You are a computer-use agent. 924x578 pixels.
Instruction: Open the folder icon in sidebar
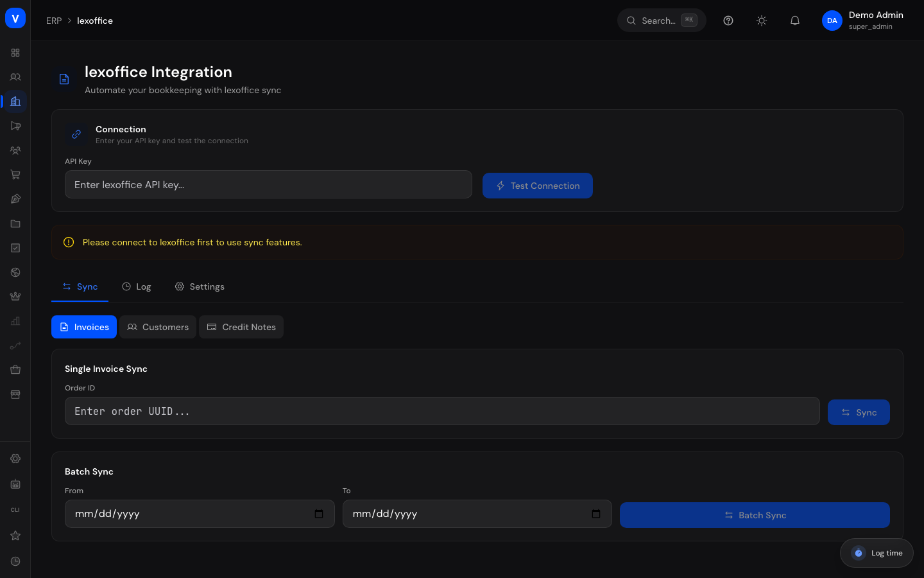[x=15, y=223]
